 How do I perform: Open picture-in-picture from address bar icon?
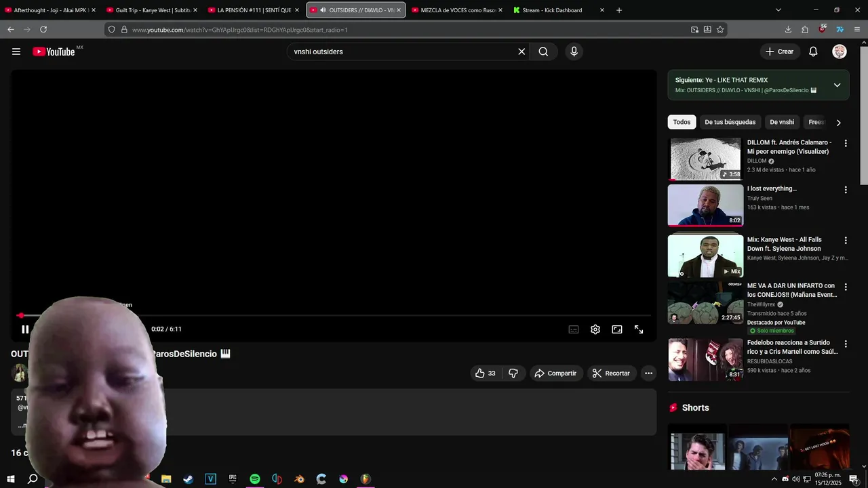coord(694,29)
